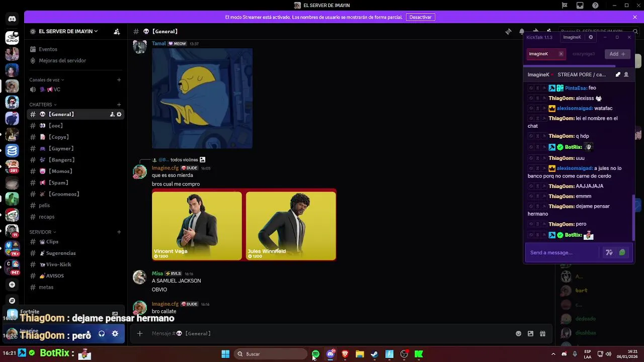Toggle deafen headphones in user panel
The width and height of the screenshot is (644, 362).
pos(102,333)
